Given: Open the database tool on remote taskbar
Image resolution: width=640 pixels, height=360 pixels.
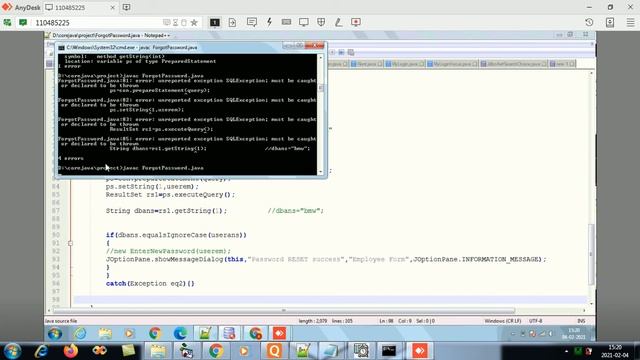Looking at the screenshot, I should pyautogui.click(x=230, y=334).
